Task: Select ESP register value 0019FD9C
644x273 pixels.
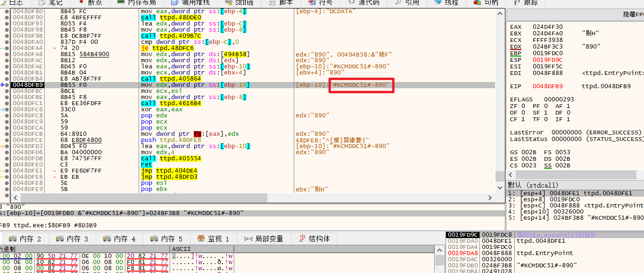Action: tap(548, 60)
